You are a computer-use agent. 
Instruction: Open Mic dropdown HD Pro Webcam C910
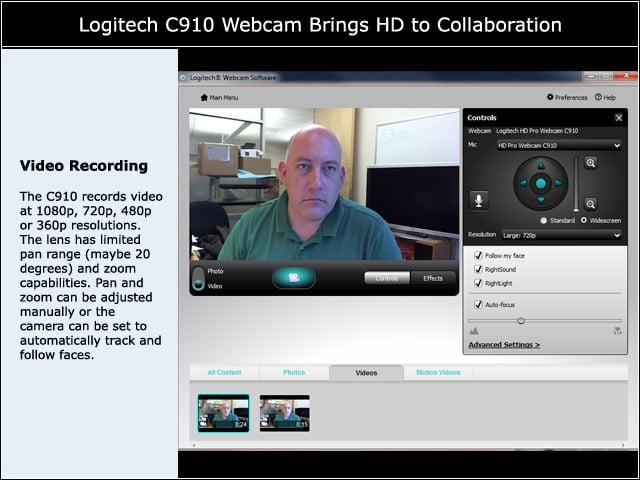(559, 145)
